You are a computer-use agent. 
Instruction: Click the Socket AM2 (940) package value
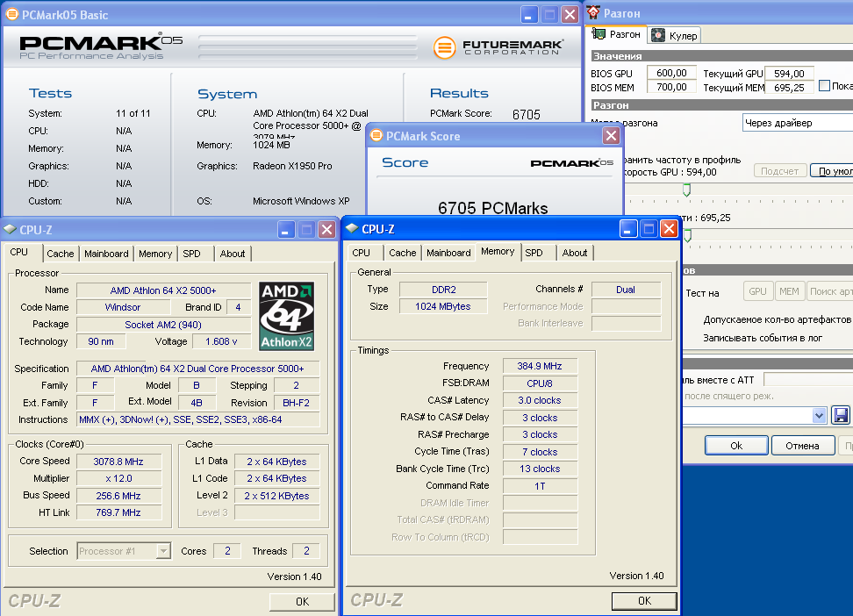(x=163, y=325)
